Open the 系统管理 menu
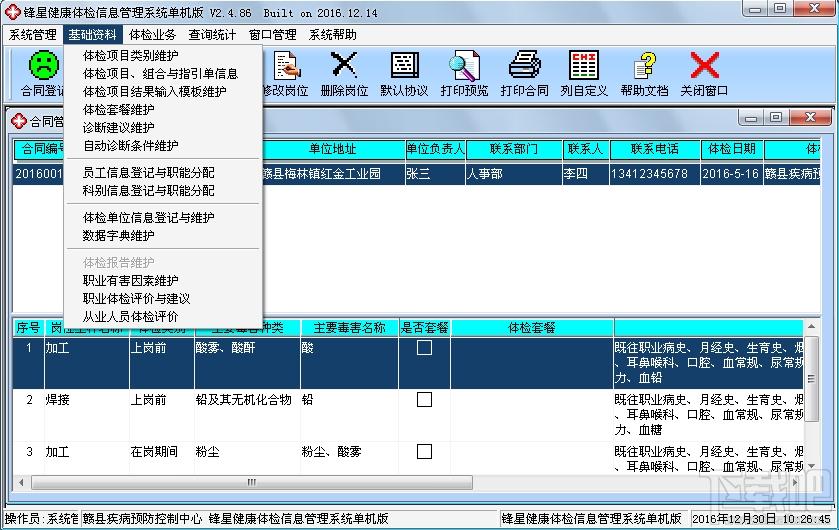This screenshot has height=530, width=839. click(x=33, y=35)
